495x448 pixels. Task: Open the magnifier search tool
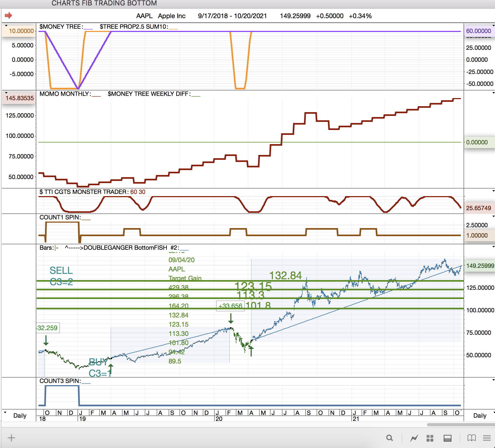[389, 438]
